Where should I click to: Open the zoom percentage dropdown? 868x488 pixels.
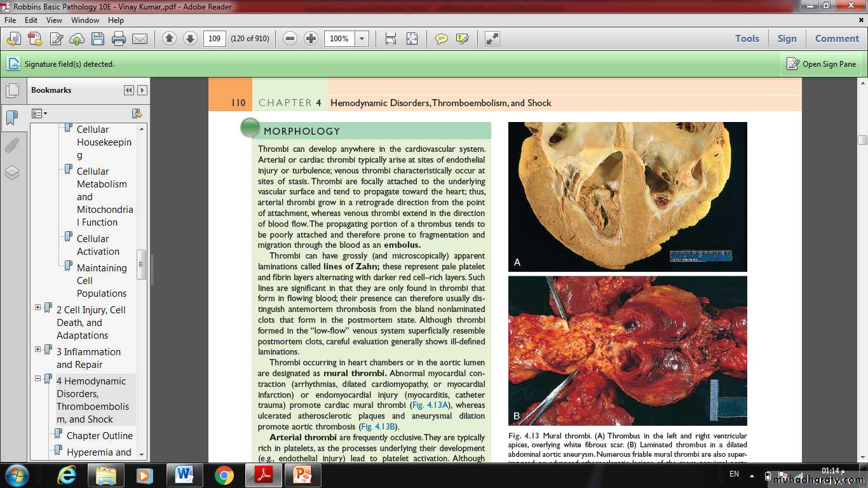point(362,39)
